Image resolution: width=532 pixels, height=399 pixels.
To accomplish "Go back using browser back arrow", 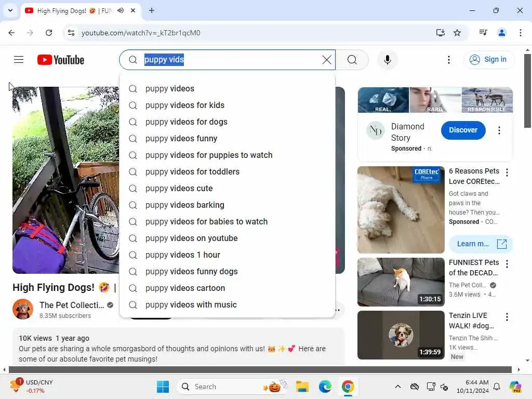I will pos(11,33).
